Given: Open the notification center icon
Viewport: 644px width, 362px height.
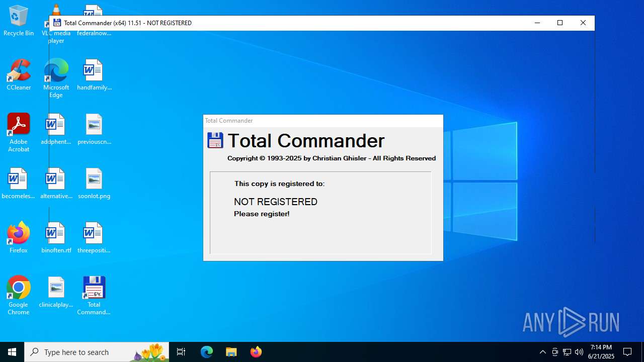Looking at the screenshot, I should click(x=627, y=352).
